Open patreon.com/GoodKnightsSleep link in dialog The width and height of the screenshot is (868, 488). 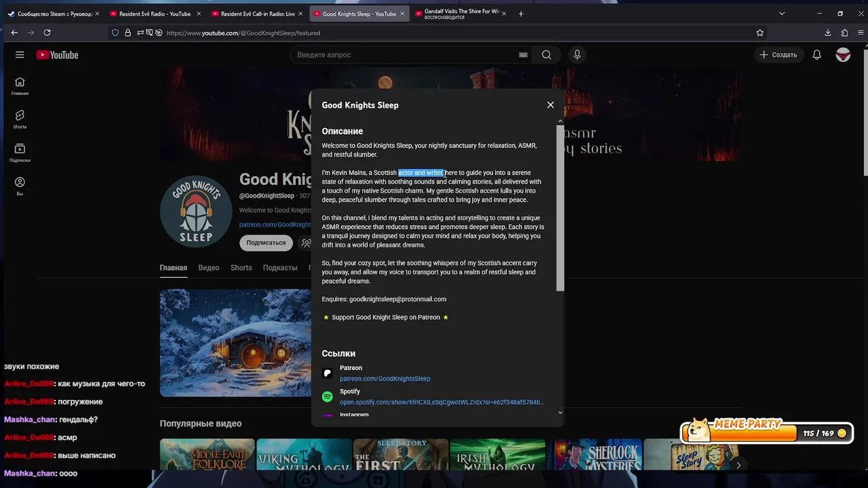coord(385,379)
